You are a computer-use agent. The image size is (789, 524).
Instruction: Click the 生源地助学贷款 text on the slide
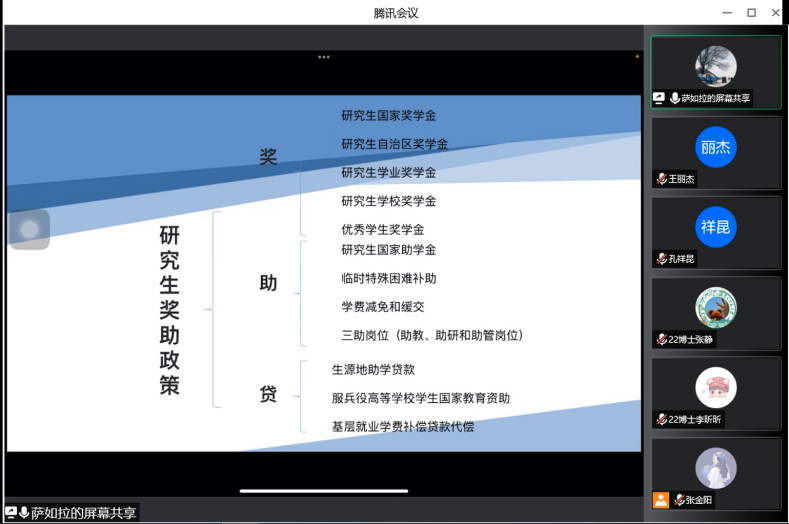coord(373,369)
